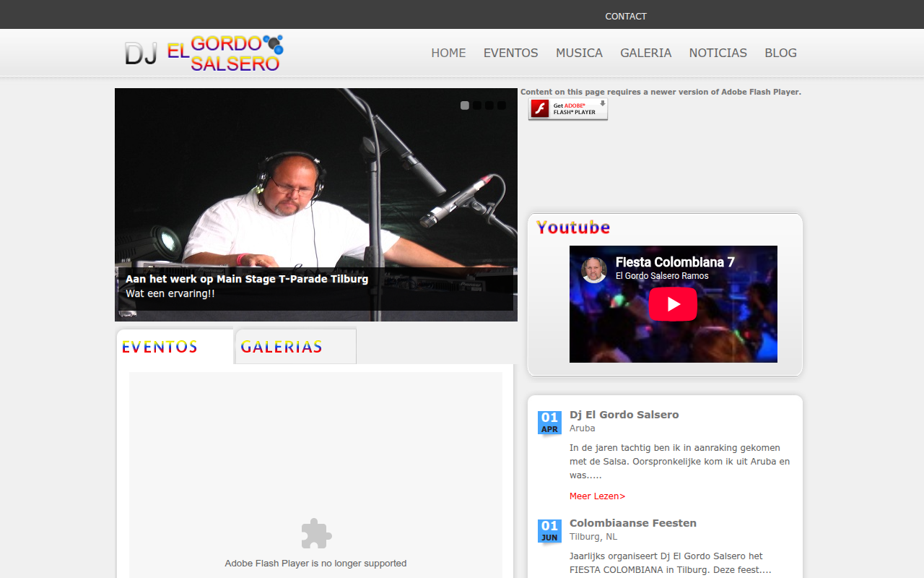Play the Fiesta Colombiana 7 YouTube video
Screen dimensions: 924x578
673,304
